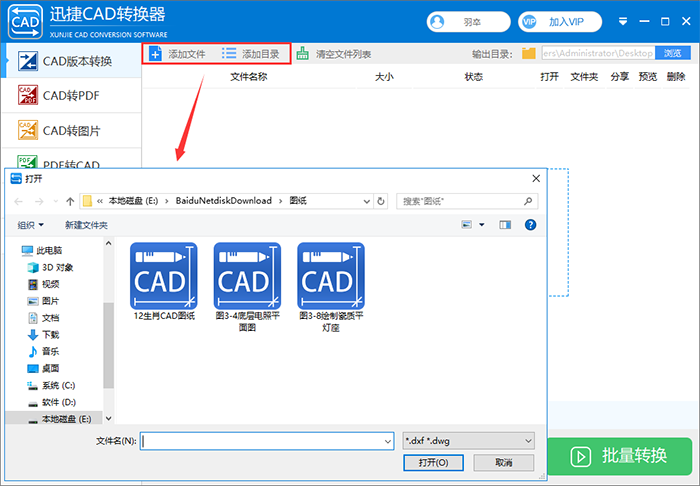The width and height of the screenshot is (700, 486).
Task: Select 3D 对象 in the tree
Action: (50, 267)
